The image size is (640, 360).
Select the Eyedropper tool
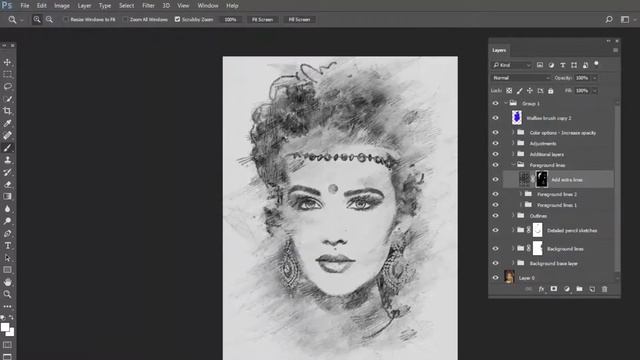[x=7, y=123]
